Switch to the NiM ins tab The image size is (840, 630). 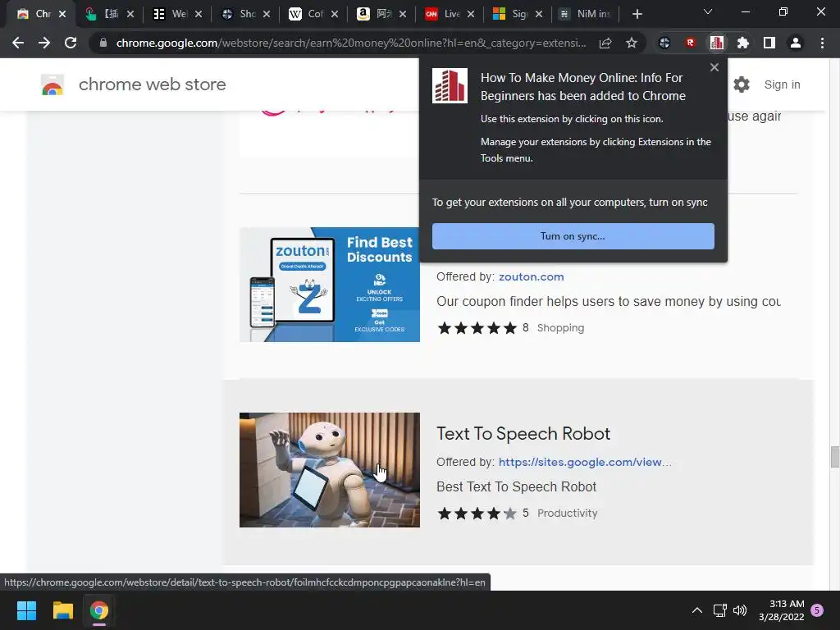coord(584,14)
